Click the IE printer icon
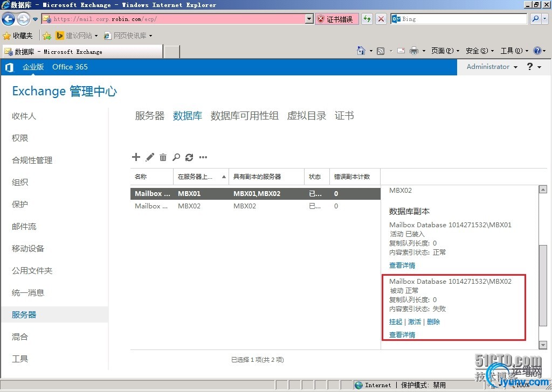Viewport: 552px width, 392px height. (414, 51)
